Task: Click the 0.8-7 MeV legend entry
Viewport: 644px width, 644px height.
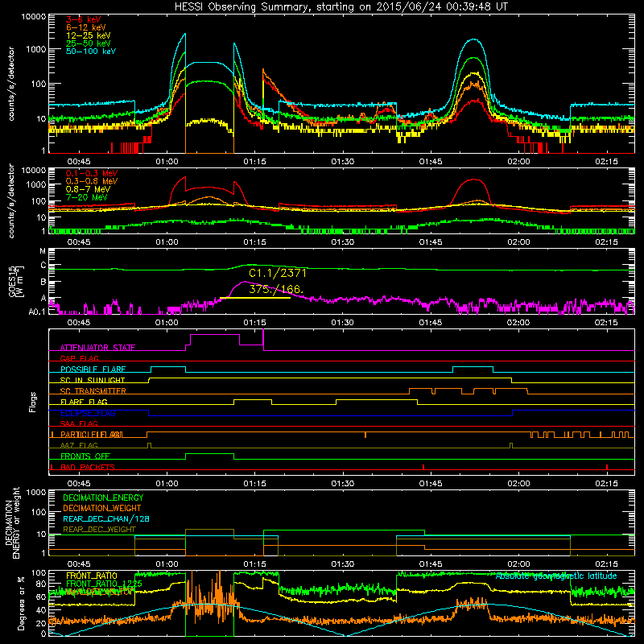Action: click(89, 189)
